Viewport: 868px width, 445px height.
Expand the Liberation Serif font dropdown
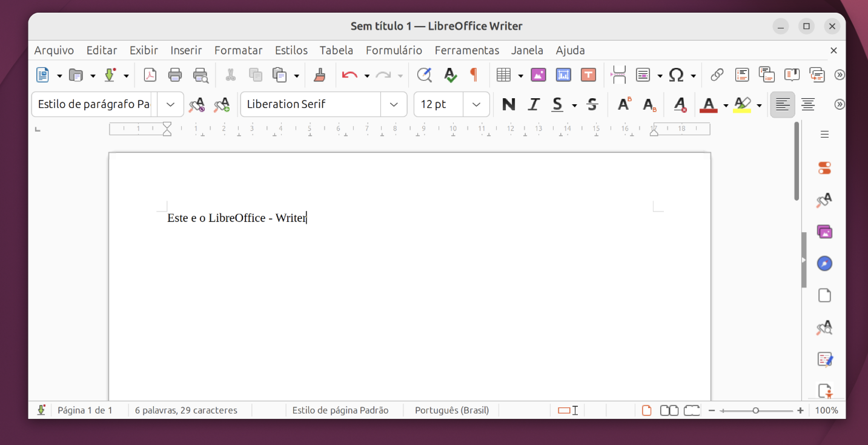(x=393, y=105)
